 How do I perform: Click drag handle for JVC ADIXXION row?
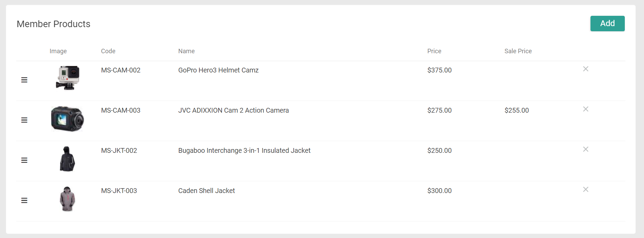(x=24, y=120)
